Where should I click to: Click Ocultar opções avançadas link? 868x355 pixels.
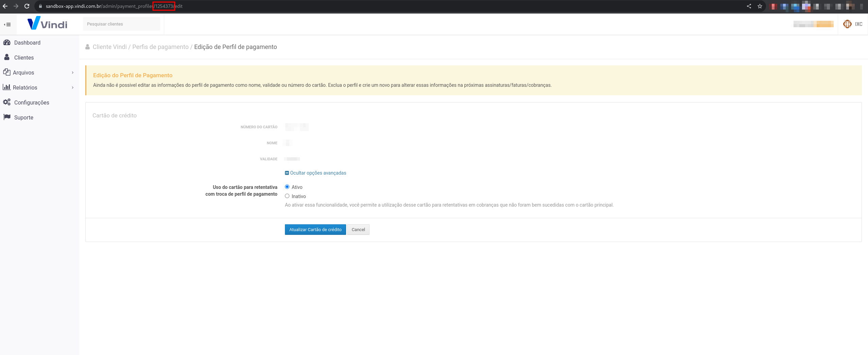(x=318, y=173)
